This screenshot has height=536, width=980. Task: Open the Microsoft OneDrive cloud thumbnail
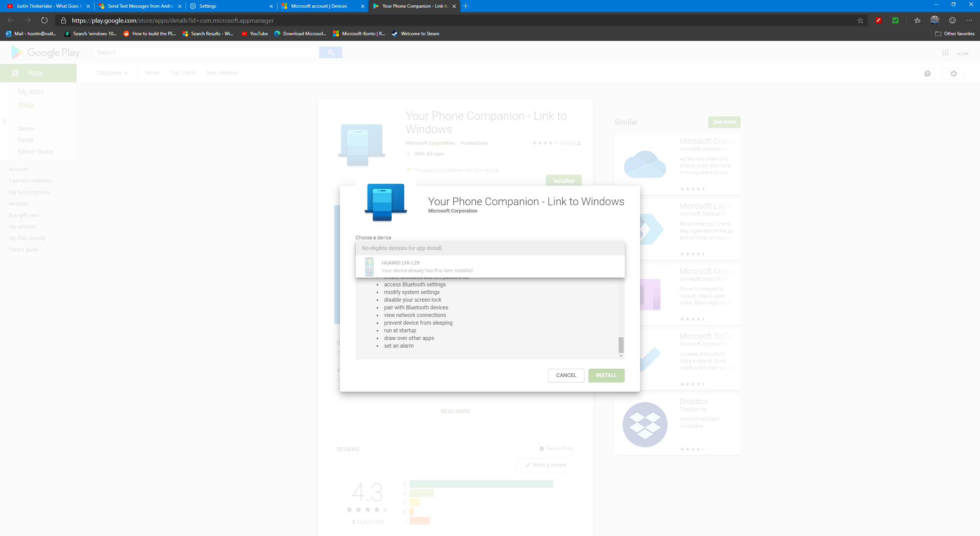coord(645,164)
